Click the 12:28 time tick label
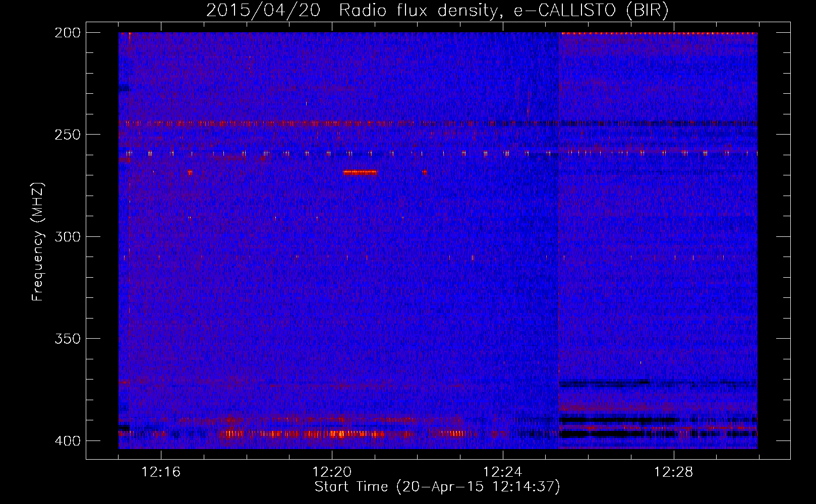 click(x=674, y=472)
